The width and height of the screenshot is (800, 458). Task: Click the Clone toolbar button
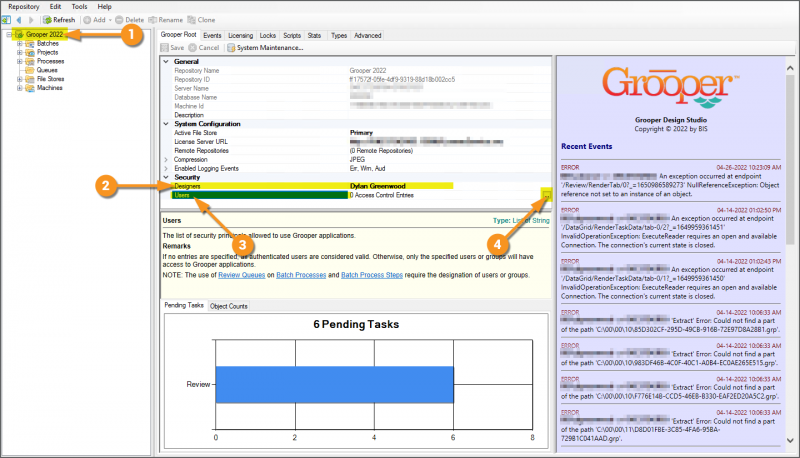[x=201, y=20]
